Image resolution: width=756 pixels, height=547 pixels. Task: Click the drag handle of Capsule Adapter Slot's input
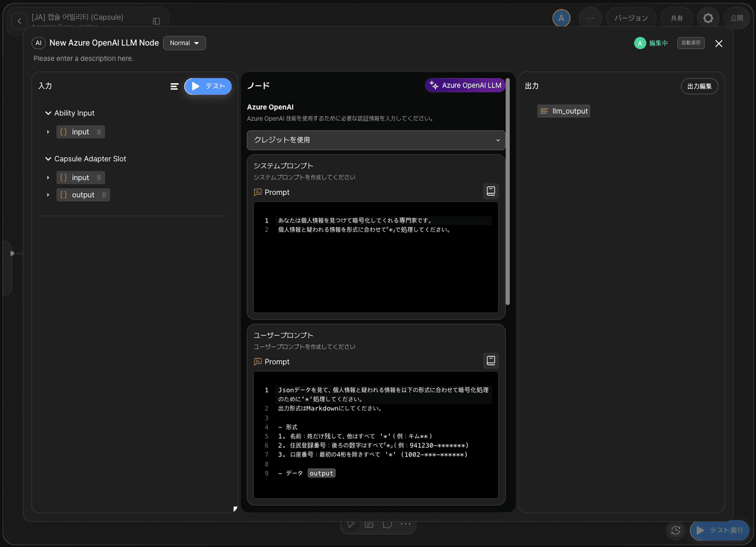[99, 177]
